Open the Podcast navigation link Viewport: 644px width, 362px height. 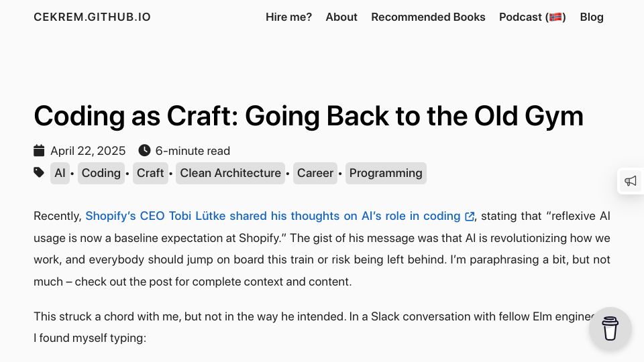tap(532, 17)
